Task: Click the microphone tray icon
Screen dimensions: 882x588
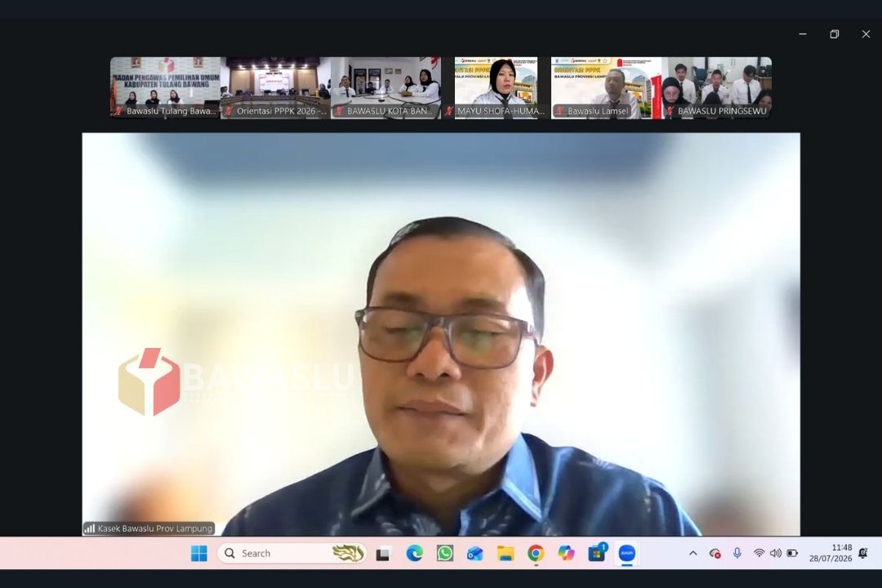Action: 737,554
